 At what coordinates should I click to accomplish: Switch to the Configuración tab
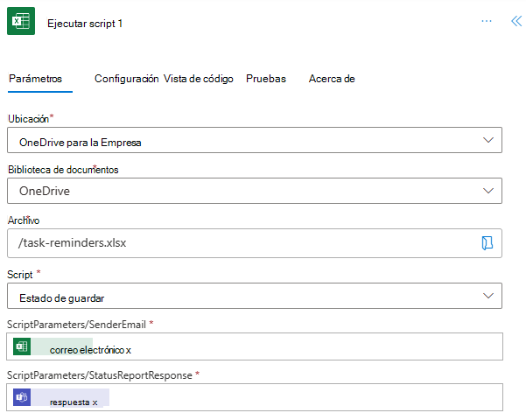[x=126, y=79]
